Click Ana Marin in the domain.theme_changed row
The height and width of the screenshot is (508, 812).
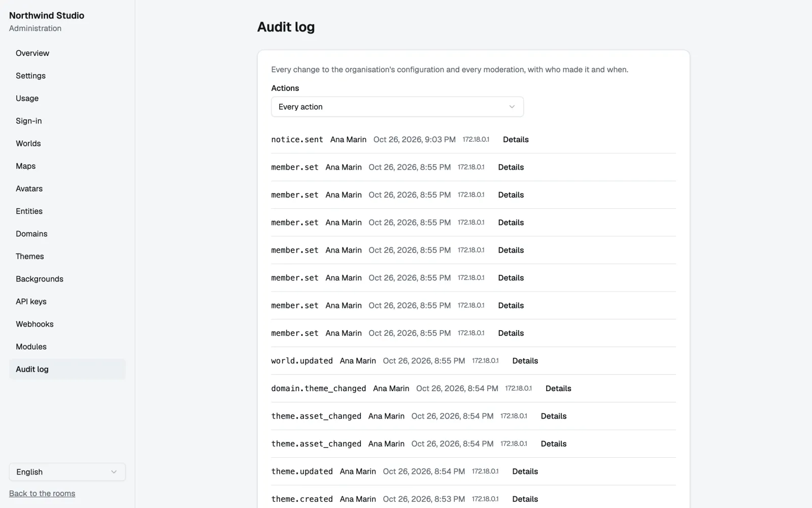click(391, 389)
